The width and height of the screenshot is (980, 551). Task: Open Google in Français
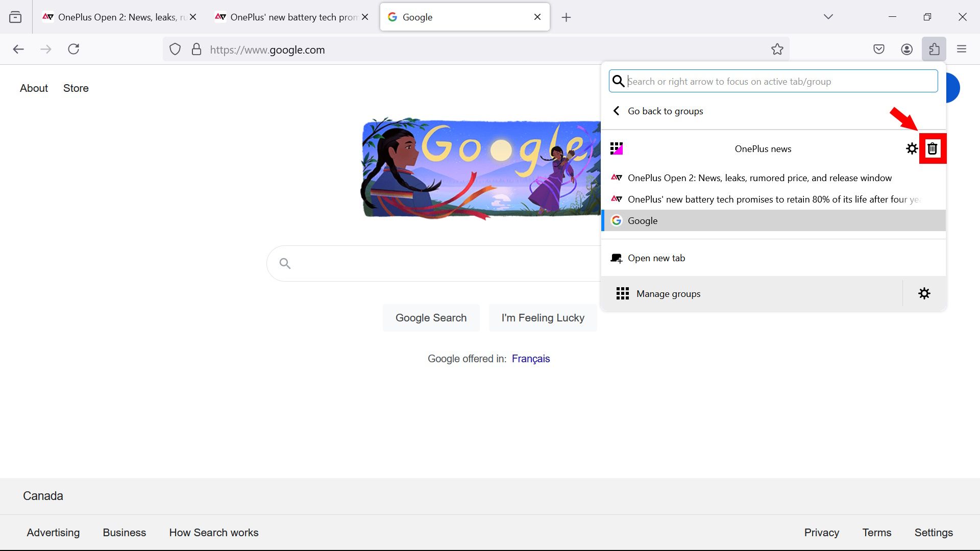point(531,359)
